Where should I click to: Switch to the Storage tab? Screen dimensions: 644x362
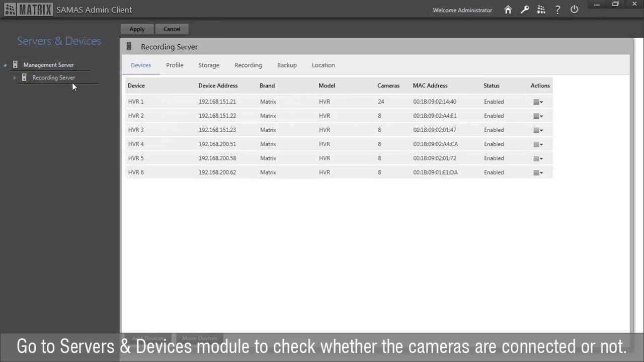(209, 65)
